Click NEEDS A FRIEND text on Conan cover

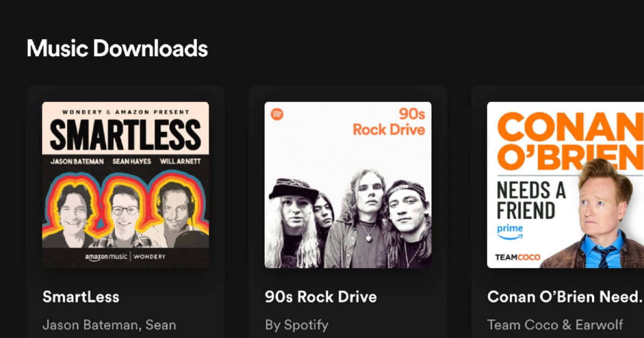tap(531, 200)
